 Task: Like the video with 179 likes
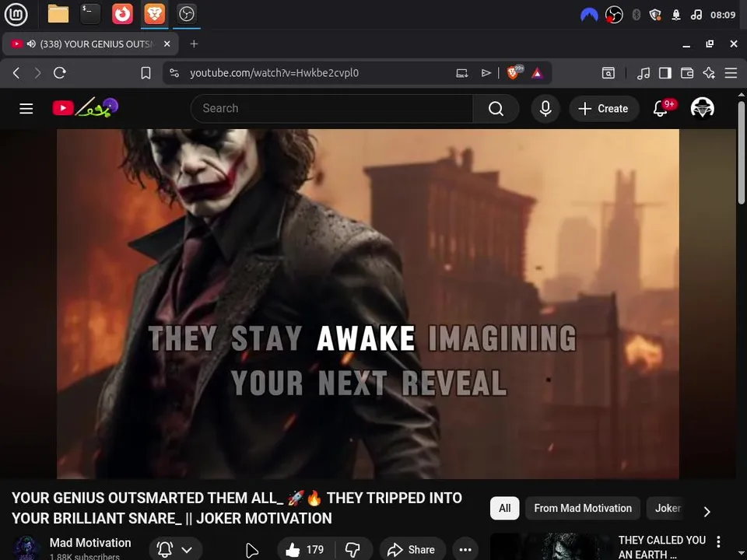[x=305, y=550]
